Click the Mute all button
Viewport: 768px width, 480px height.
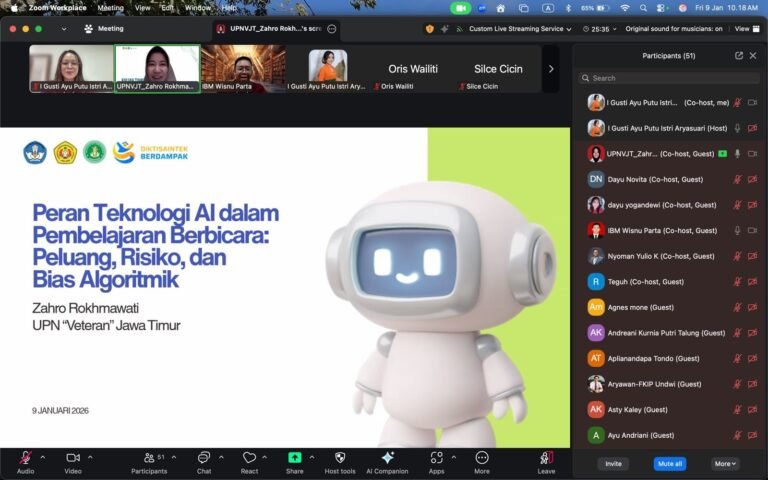(x=669, y=464)
